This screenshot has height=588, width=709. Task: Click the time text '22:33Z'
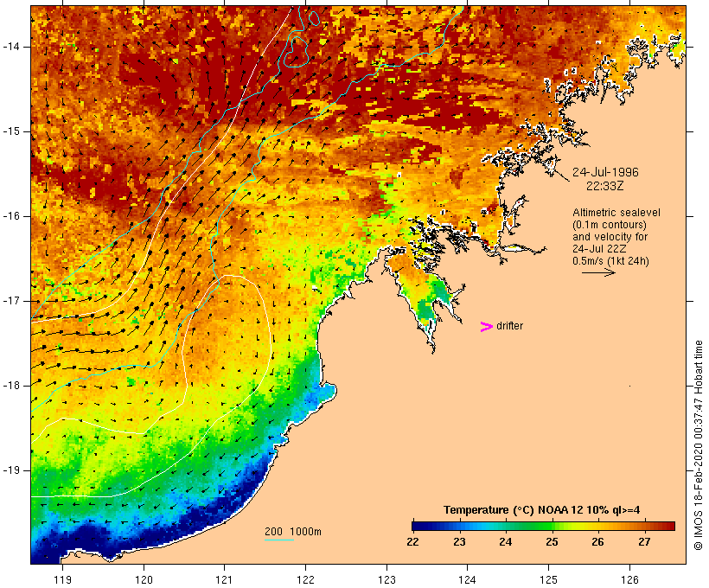point(605,186)
